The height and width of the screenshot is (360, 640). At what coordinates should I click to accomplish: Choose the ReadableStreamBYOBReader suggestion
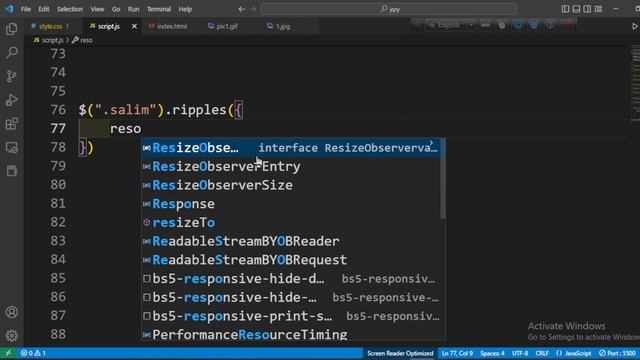tap(291, 241)
